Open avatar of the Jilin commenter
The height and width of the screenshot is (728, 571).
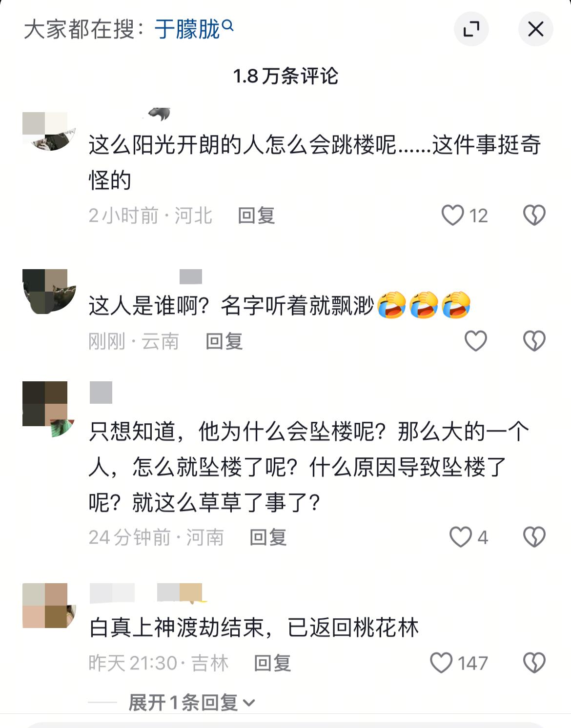pos(49,605)
